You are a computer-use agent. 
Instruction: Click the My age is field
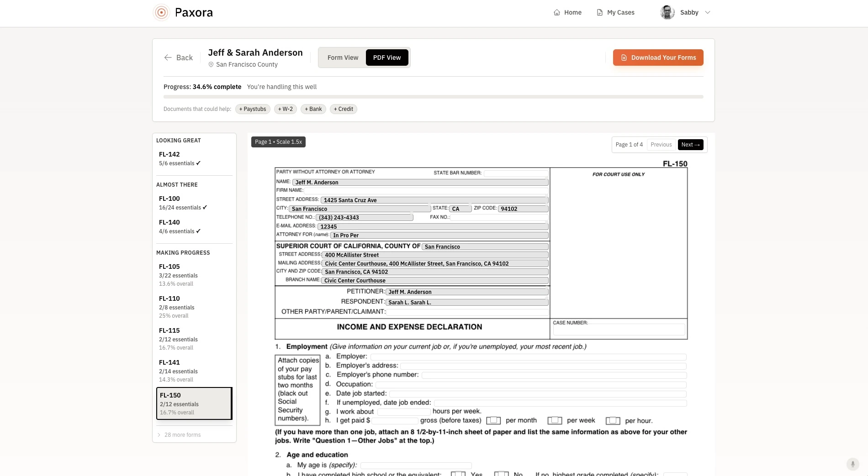point(416,466)
